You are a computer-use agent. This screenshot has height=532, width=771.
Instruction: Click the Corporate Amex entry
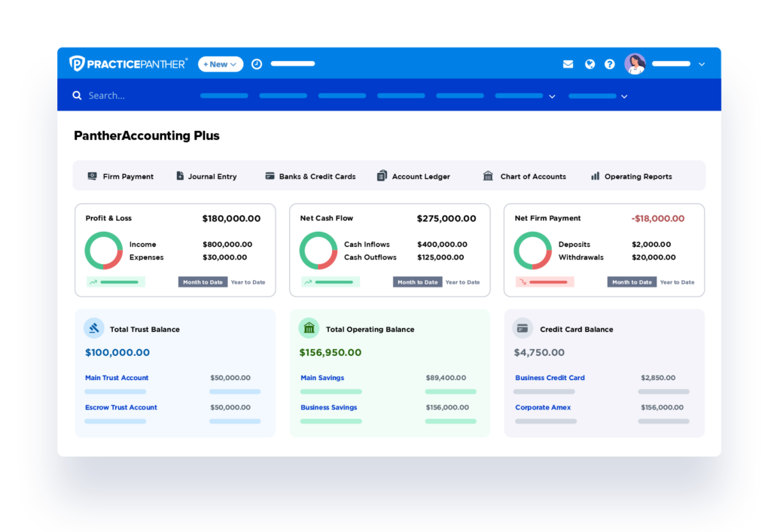(543, 407)
